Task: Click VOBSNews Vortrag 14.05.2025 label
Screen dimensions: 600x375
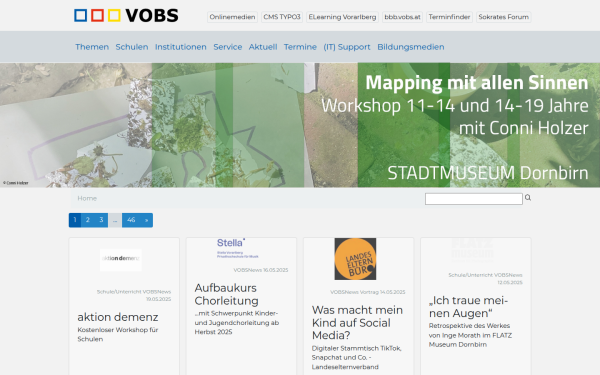Action: tap(368, 292)
